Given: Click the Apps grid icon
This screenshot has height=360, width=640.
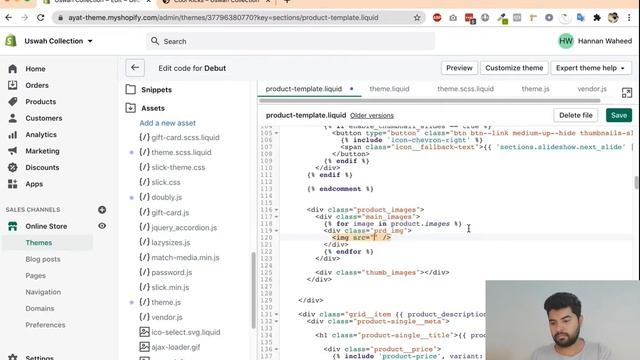Looking at the screenshot, I should 13,184.
